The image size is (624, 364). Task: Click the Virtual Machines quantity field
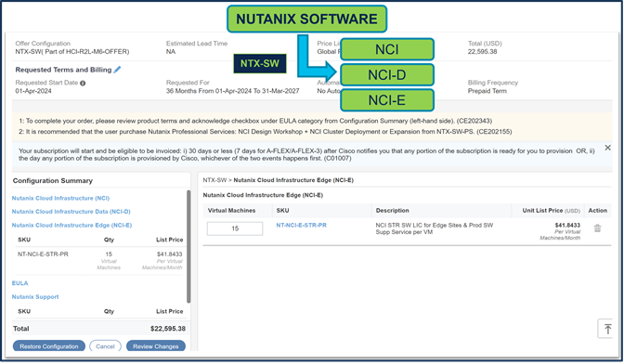(235, 228)
